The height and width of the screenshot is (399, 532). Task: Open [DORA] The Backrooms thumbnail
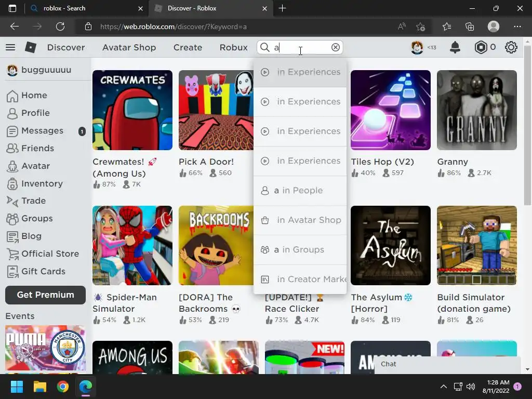(x=216, y=245)
